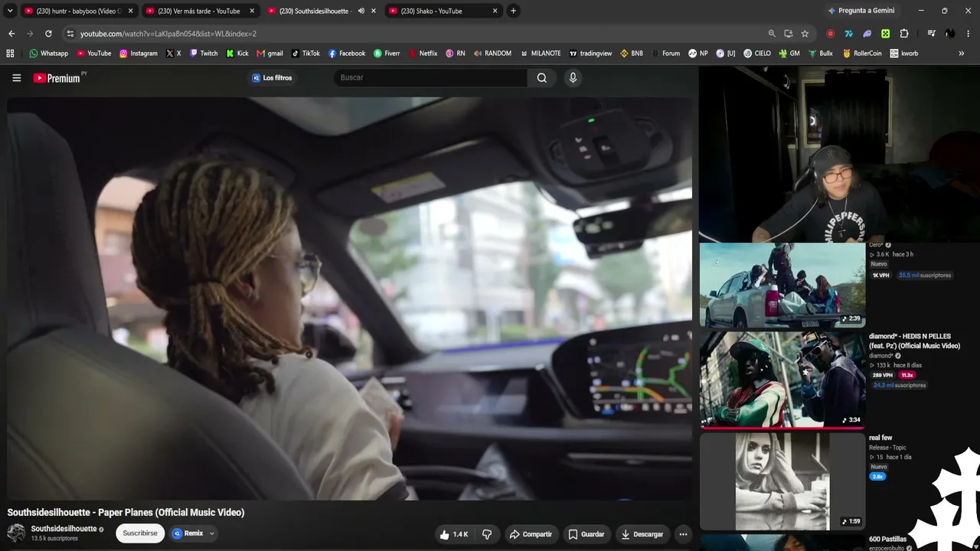Image resolution: width=980 pixels, height=551 pixels.
Task: Click the YouTube address bar URL
Action: pyautogui.click(x=168, y=34)
